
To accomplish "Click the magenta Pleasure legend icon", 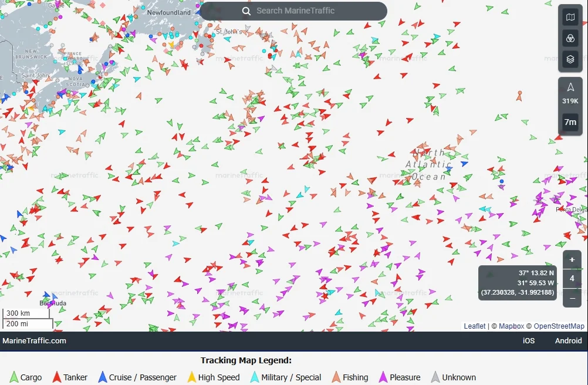I will coord(383,377).
